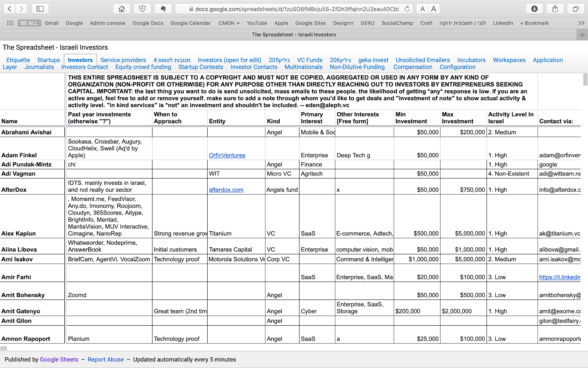Image resolution: width=588 pixels, height=368 pixels.
Task: Open the Non-Dilutive Funding tab
Action: coord(357,67)
